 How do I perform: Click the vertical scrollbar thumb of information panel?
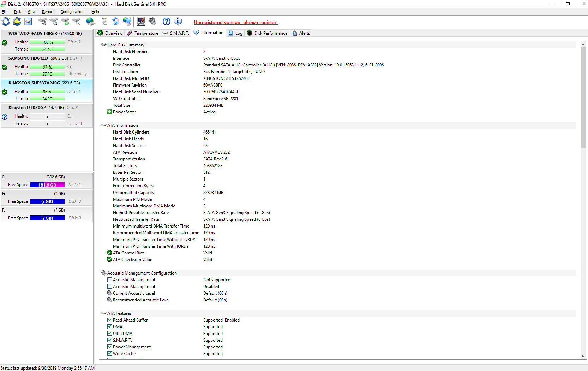[583, 98]
